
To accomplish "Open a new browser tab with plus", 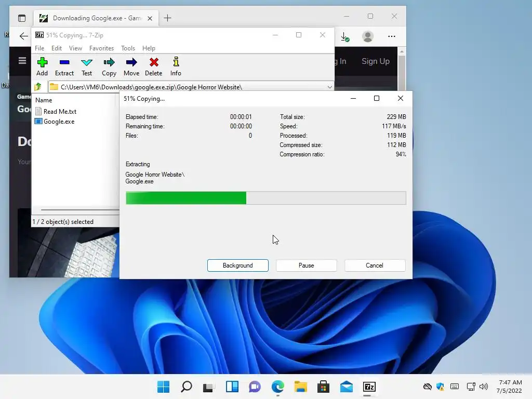I will (x=168, y=18).
